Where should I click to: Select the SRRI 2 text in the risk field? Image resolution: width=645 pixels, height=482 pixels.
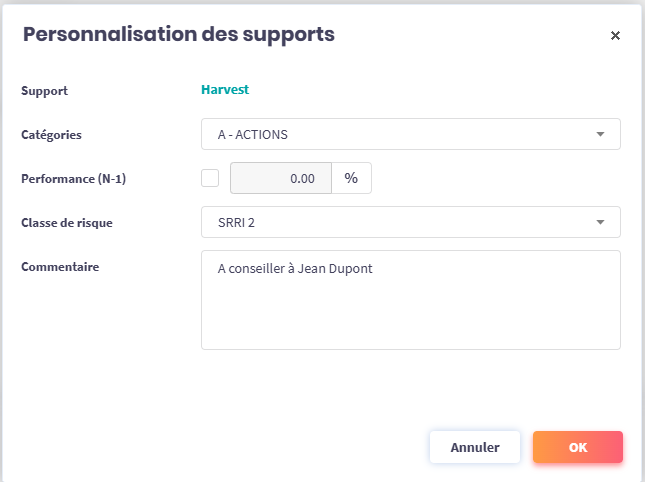pos(236,222)
